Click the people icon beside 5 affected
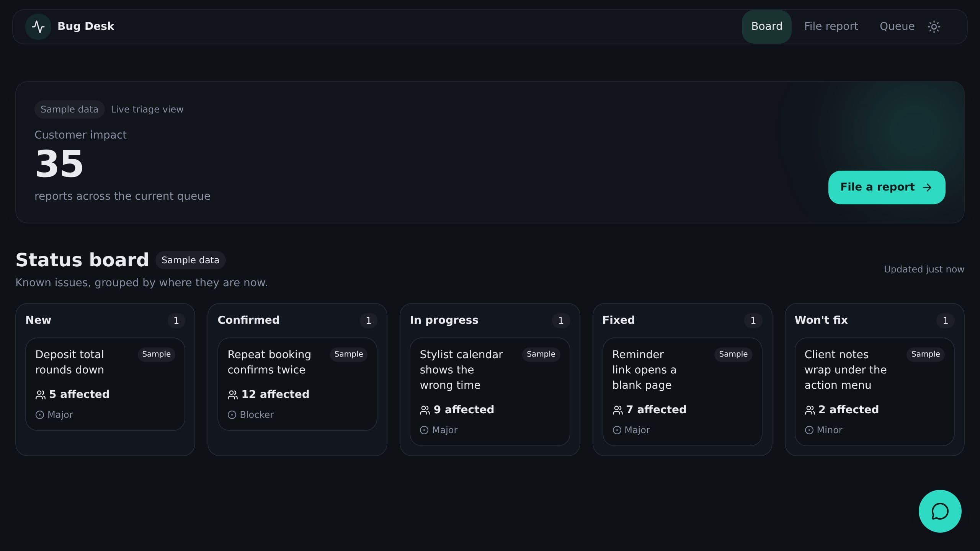The width and height of the screenshot is (980, 551). pyautogui.click(x=40, y=395)
